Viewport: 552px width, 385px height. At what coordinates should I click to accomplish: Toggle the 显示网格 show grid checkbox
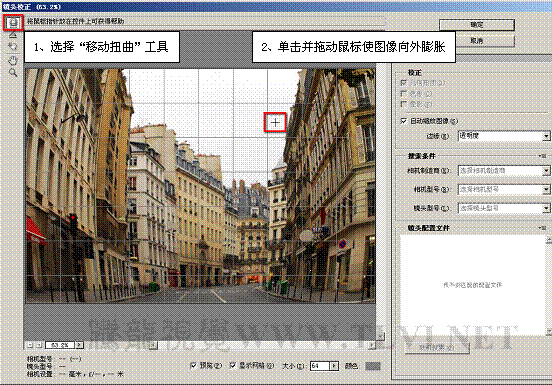(233, 366)
